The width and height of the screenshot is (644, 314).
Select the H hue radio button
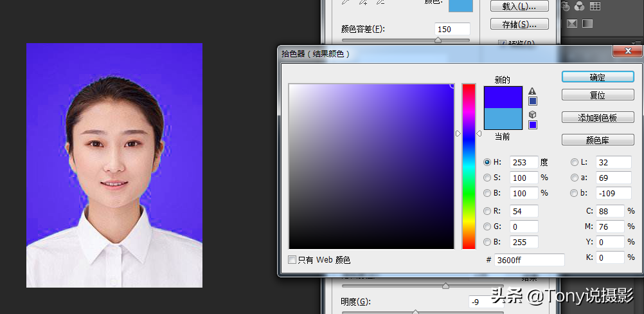point(487,162)
